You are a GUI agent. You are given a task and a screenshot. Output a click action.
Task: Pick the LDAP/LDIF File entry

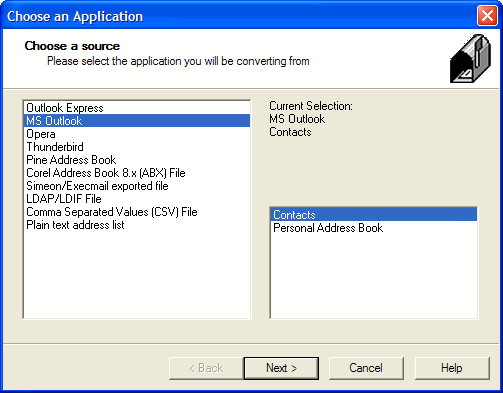[x=137, y=199]
